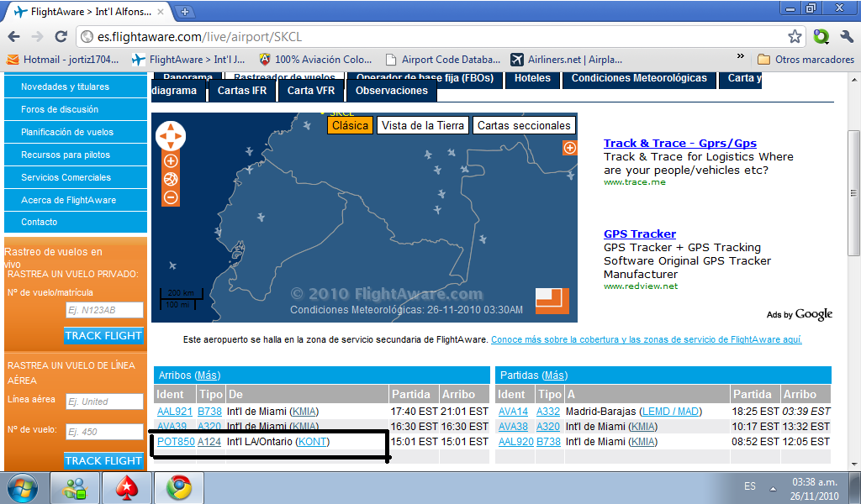
Task: Open the map layer switcher plus icon
Action: 569,148
